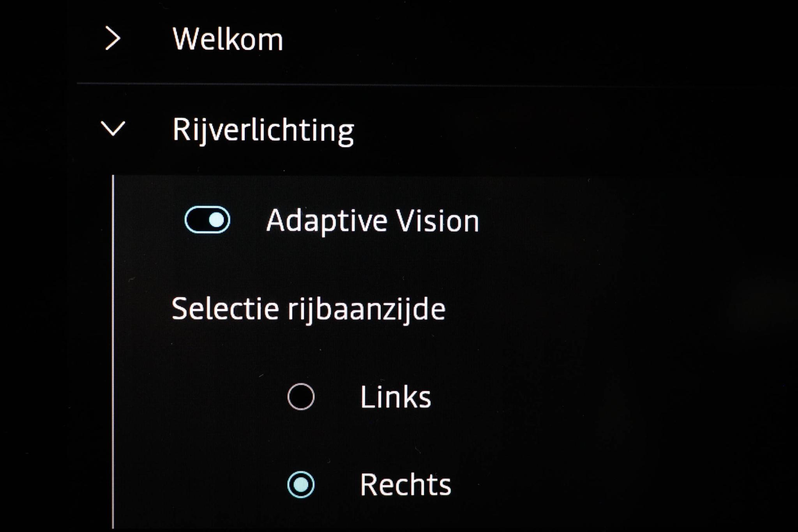
Task: Click the vertical indent line of Rijverlichting submenu
Action: (x=113, y=351)
